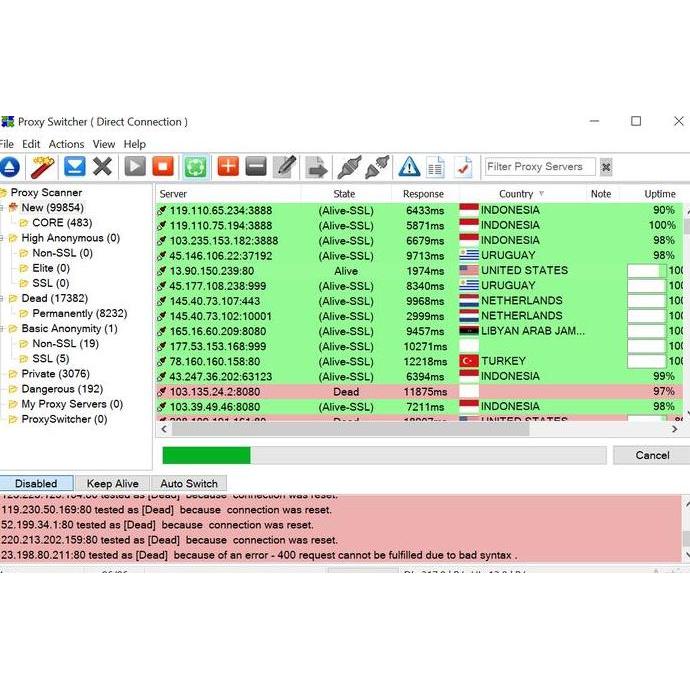Screen dimensions: 690x690
Task: Select the Disabled mode tab
Action: tap(36, 483)
